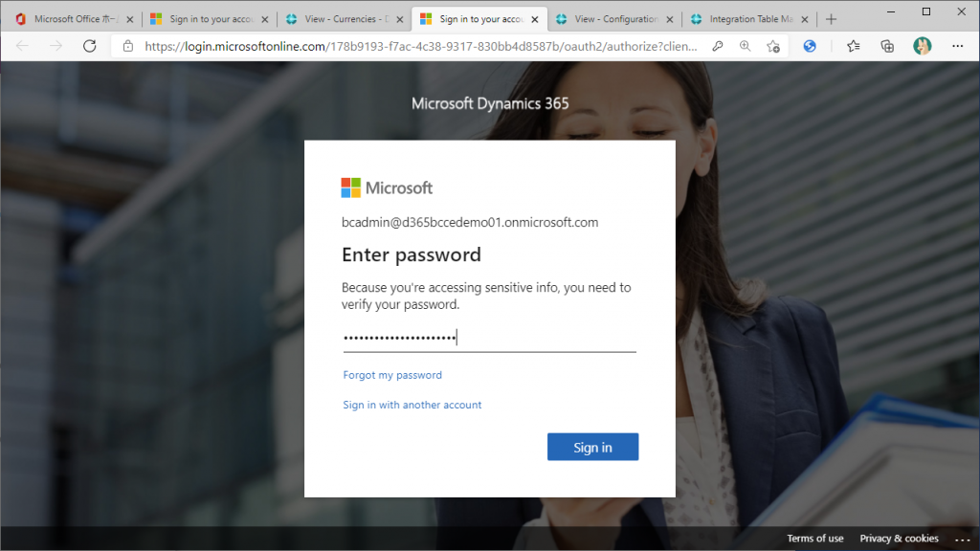
Task: Open the Collections icon
Action: [x=887, y=46]
